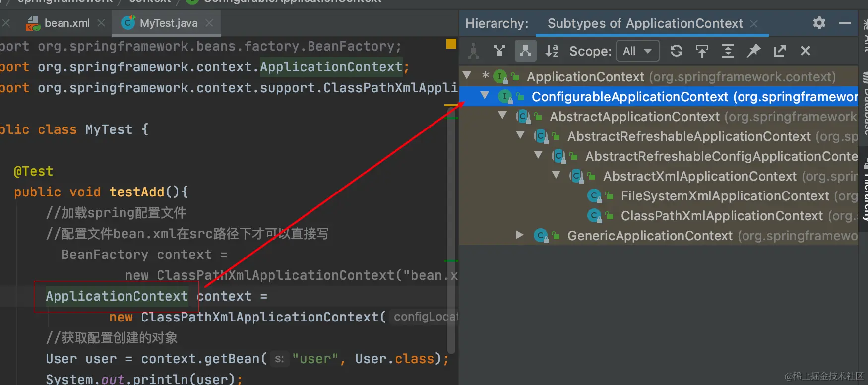
Task: Click the FileSystemXmlApplicationContext class icon
Action: coord(594,196)
